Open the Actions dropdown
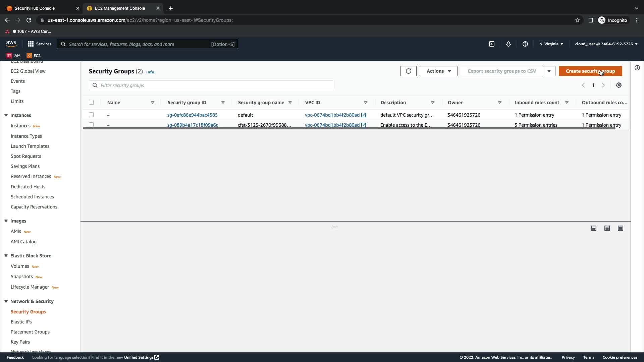644x362 pixels. pyautogui.click(x=438, y=71)
